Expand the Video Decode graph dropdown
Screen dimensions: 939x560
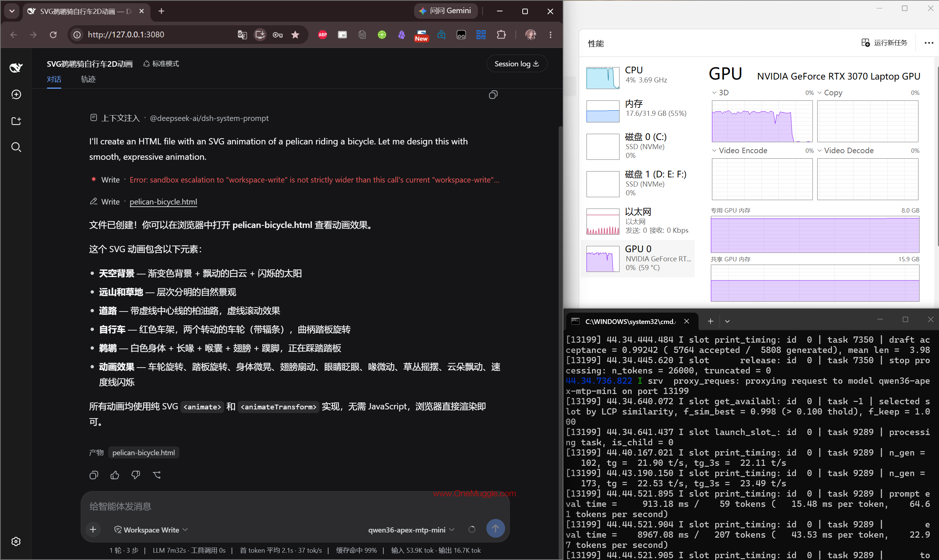845,151
